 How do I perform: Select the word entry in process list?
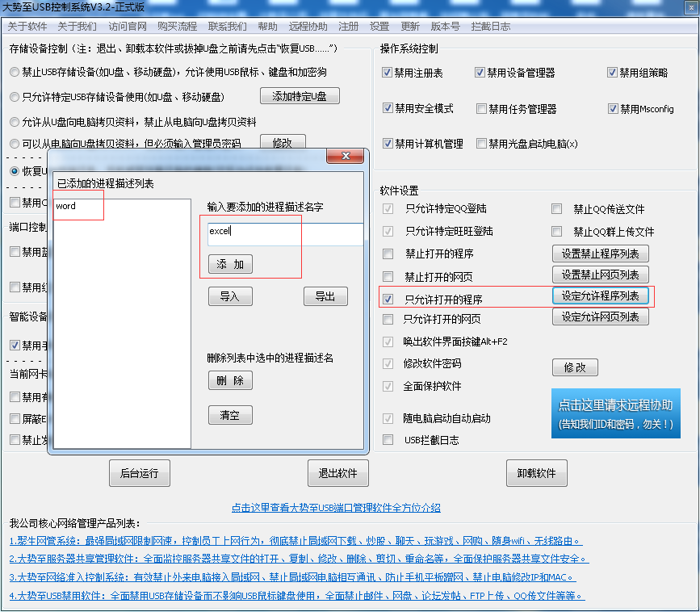point(66,206)
